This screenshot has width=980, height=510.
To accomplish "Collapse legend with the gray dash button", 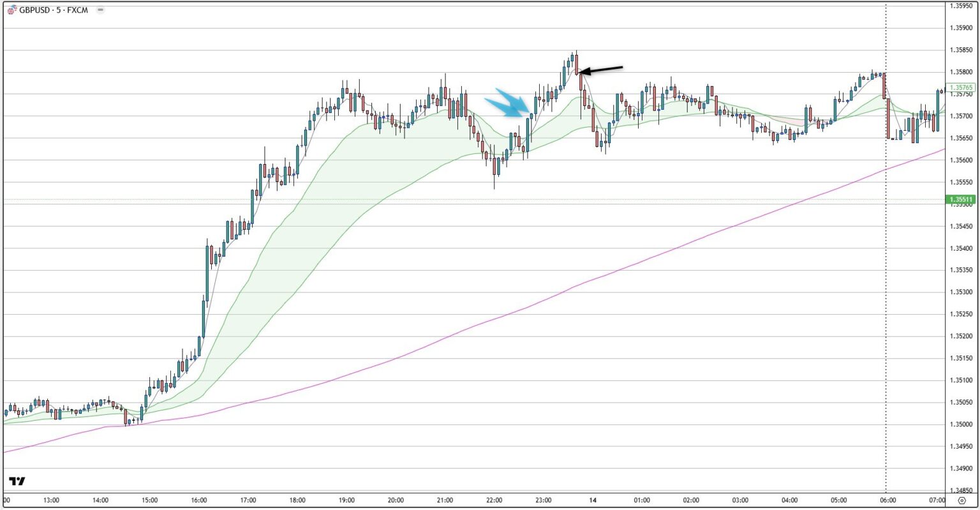I will [x=100, y=10].
